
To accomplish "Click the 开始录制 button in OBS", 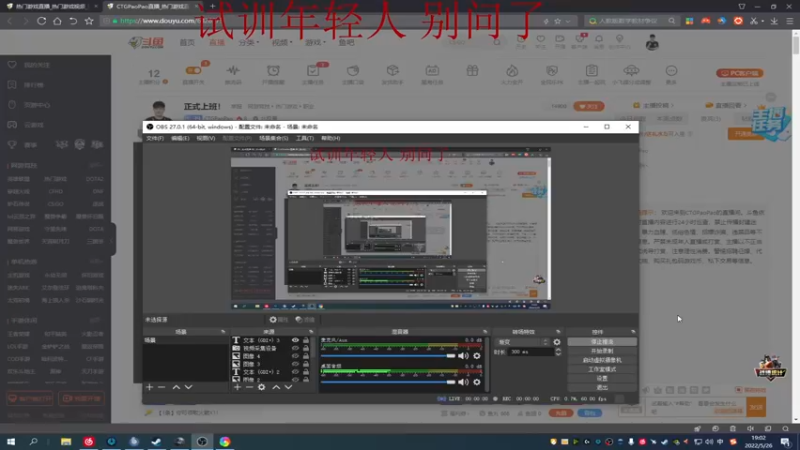I will [602, 351].
